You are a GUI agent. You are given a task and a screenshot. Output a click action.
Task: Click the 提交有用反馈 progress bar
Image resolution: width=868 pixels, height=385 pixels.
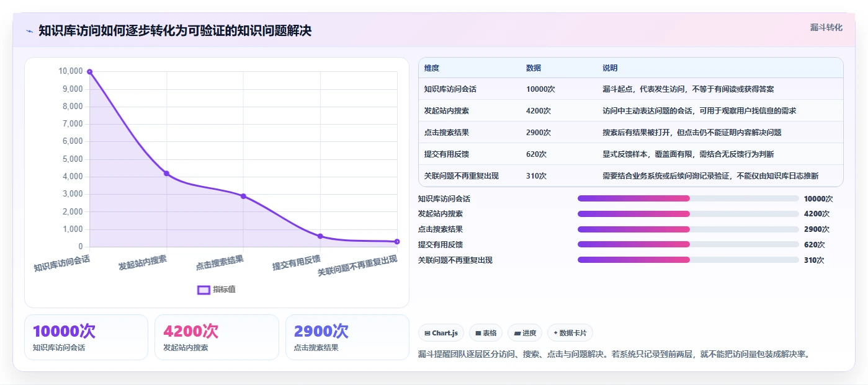[x=688, y=244]
